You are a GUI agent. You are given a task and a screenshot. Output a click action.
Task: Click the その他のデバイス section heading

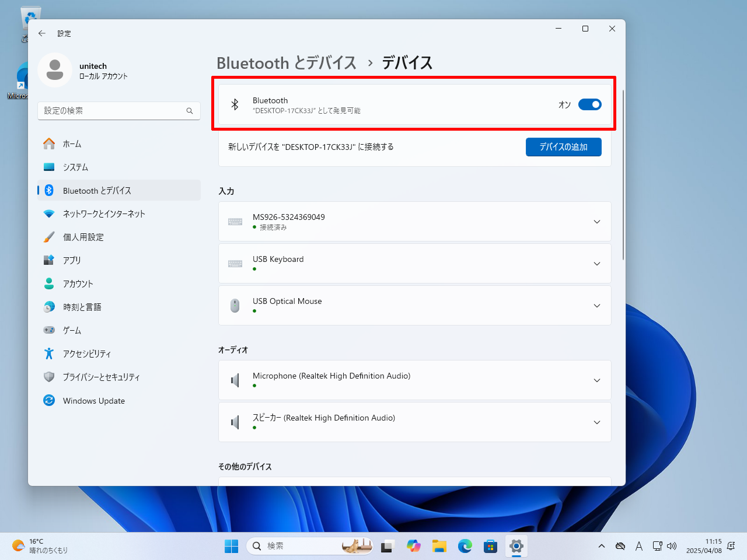click(x=245, y=467)
